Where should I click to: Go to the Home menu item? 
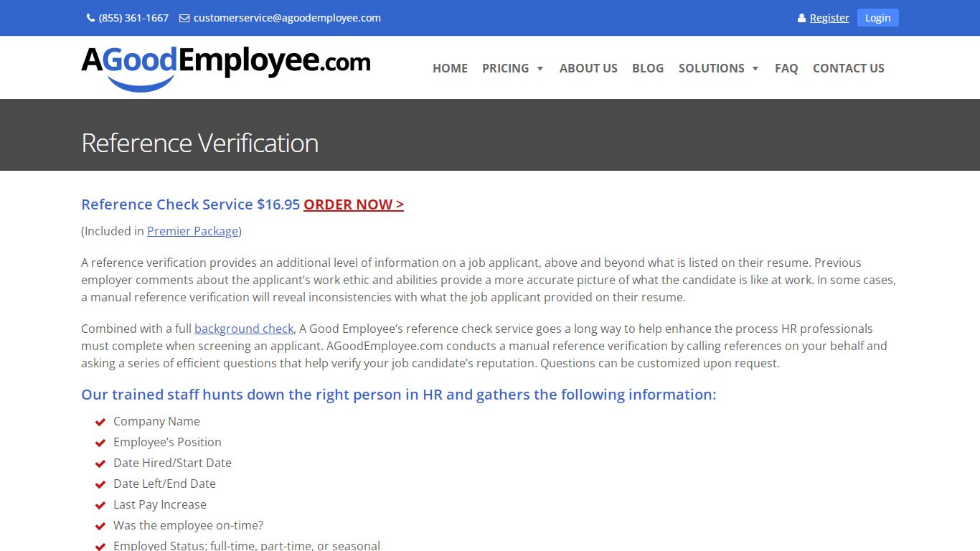(450, 68)
